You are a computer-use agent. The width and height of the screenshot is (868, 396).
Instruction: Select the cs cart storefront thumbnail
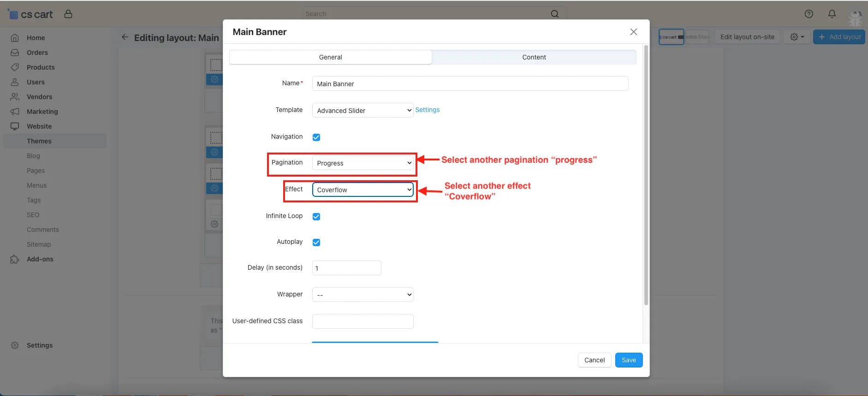pyautogui.click(x=671, y=37)
